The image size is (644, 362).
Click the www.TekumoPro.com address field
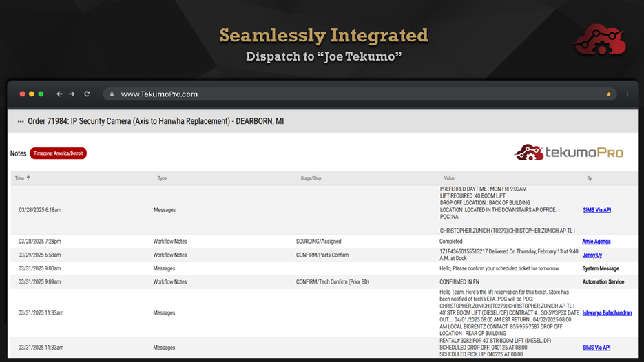pos(159,94)
